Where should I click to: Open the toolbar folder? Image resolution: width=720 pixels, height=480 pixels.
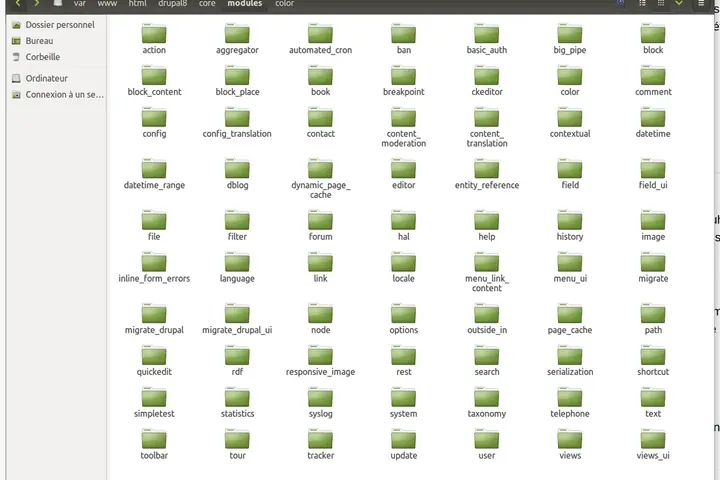click(x=154, y=444)
